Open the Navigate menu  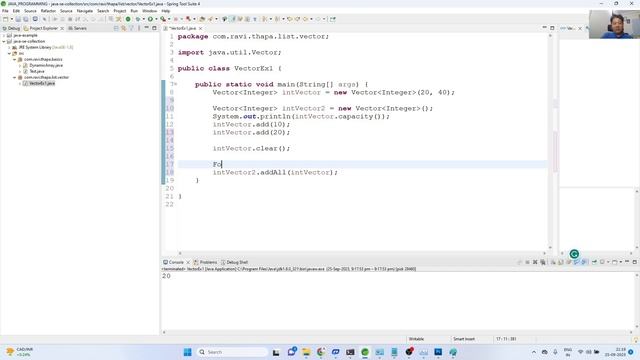click(85, 11)
